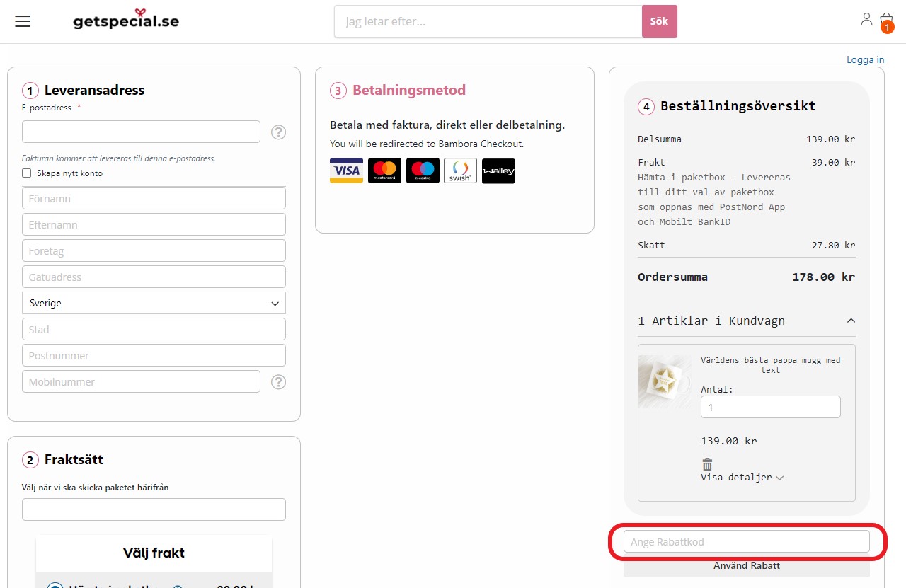Edit the Antal quantity field
This screenshot has height=588, width=906.
pyautogui.click(x=771, y=407)
